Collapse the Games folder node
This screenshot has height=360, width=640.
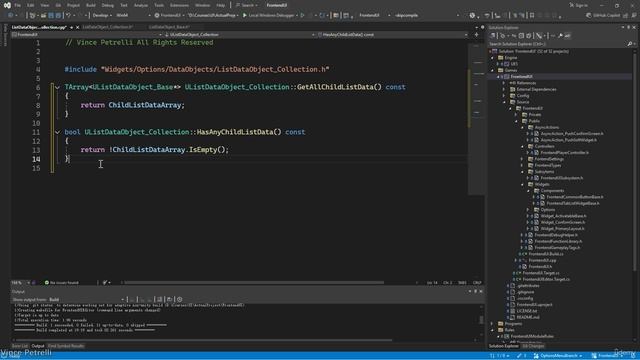click(x=492, y=71)
